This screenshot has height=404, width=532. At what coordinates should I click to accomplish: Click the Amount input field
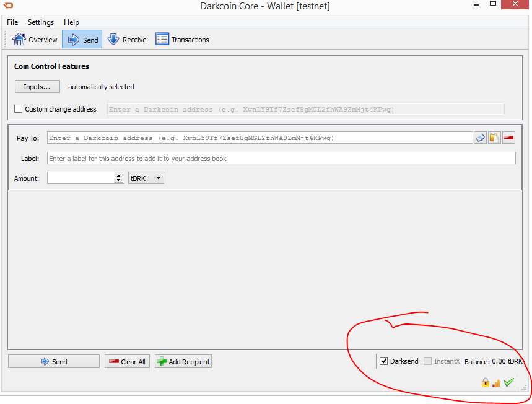click(81, 178)
